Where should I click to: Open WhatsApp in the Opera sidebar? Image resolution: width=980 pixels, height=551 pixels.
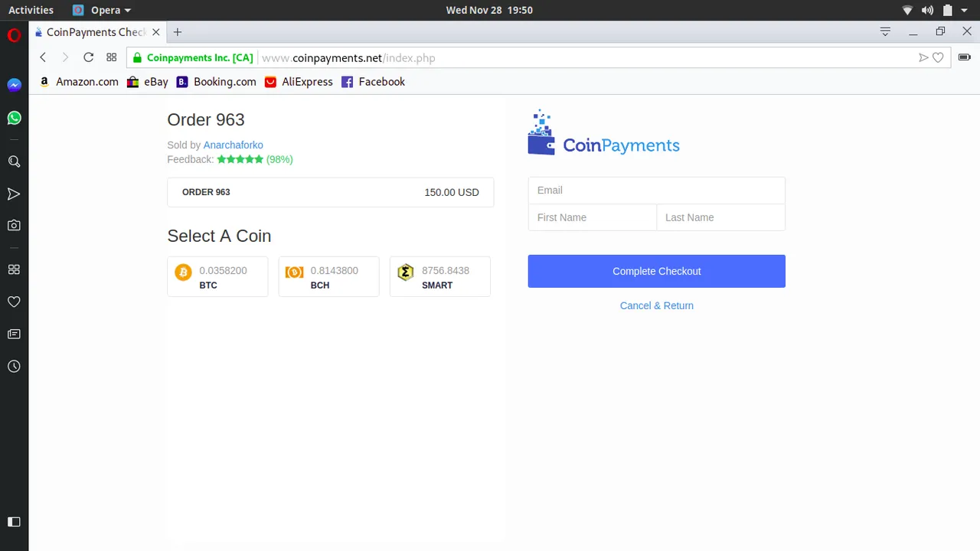point(14,118)
